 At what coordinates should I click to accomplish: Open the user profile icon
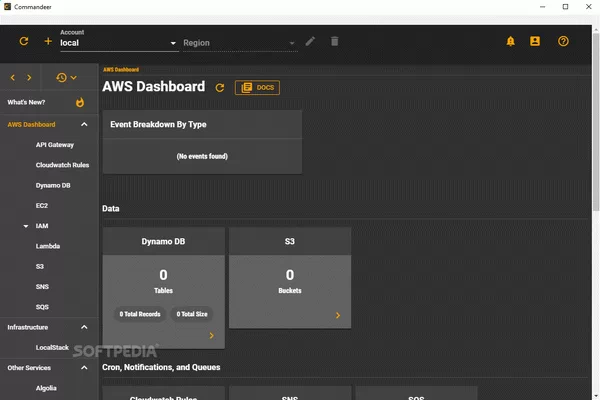[535, 42]
